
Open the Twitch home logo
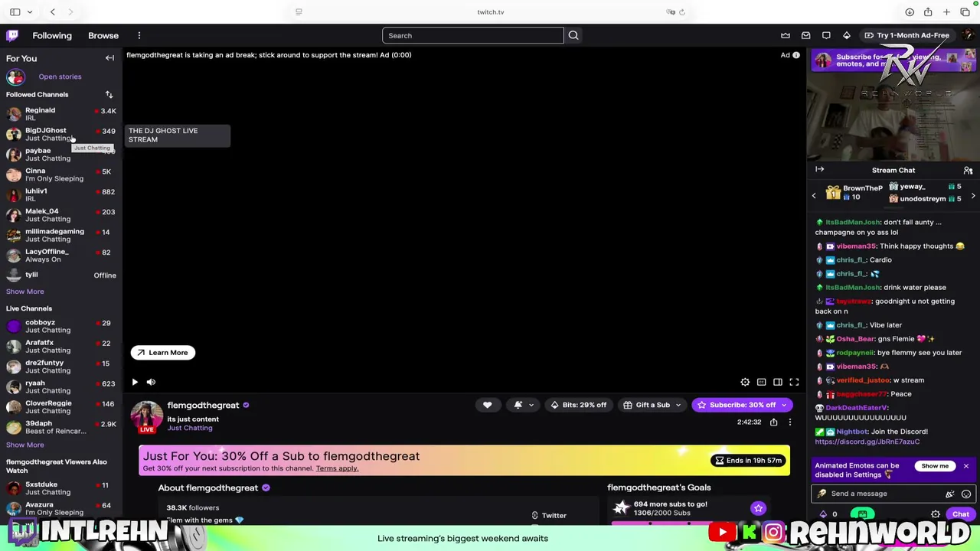(12, 35)
